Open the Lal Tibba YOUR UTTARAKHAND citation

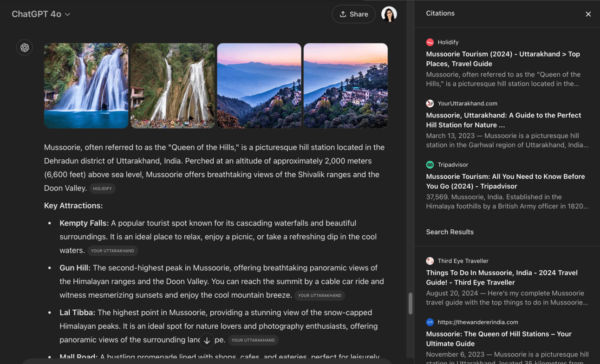click(x=253, y=340)
